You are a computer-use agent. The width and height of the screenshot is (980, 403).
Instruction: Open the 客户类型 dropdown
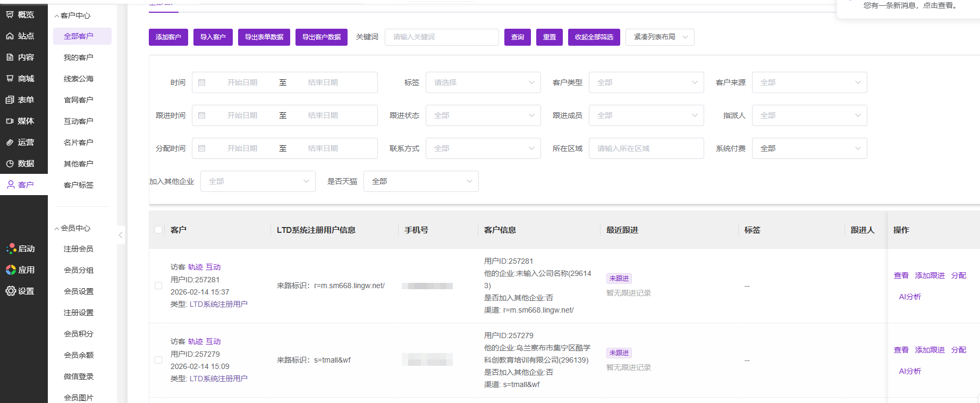[646, 82]
